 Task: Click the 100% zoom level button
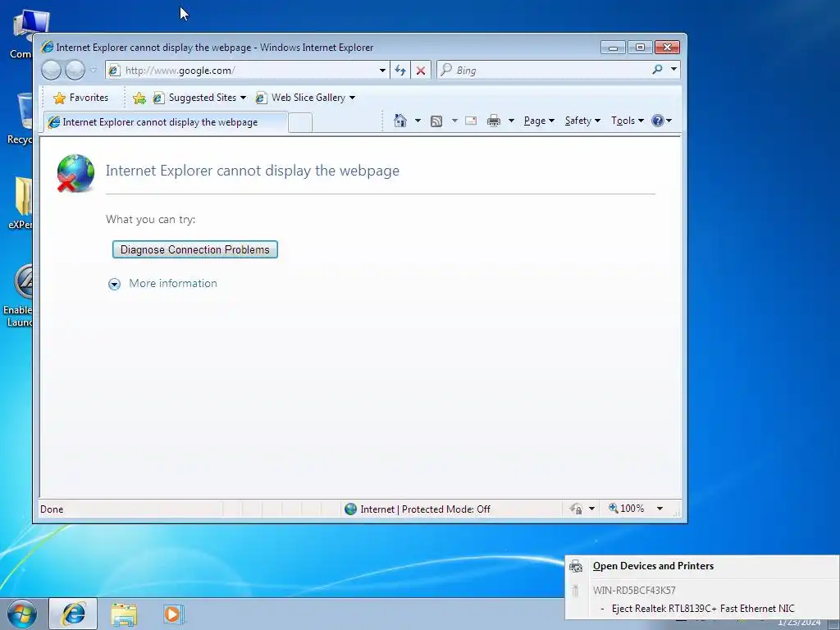point(626,509)
